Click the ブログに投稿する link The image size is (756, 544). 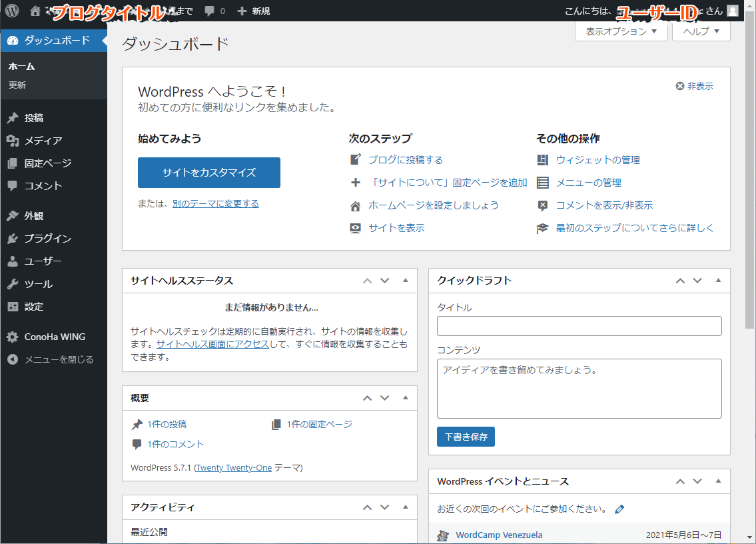[406, 160]
